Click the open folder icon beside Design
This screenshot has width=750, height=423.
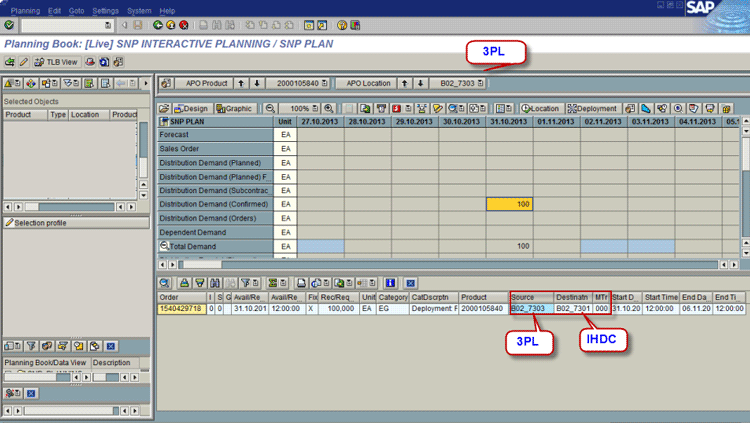[164, 109]
